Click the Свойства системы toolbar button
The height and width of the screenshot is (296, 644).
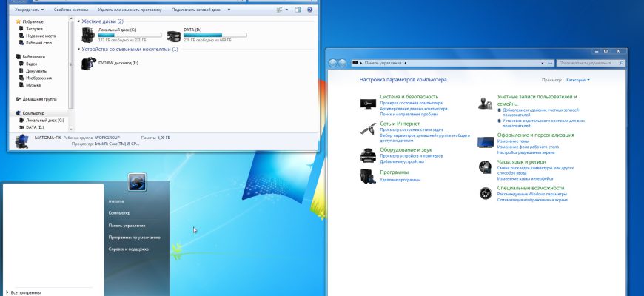[69, 10]
